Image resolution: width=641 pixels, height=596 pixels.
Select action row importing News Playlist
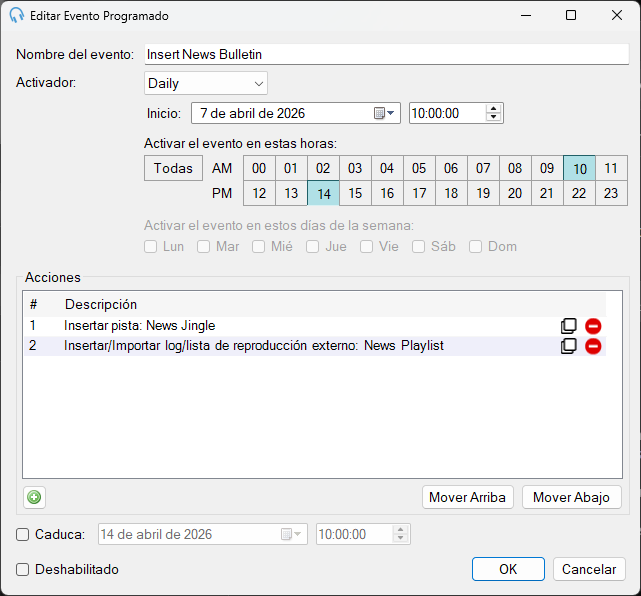point(315,346)
